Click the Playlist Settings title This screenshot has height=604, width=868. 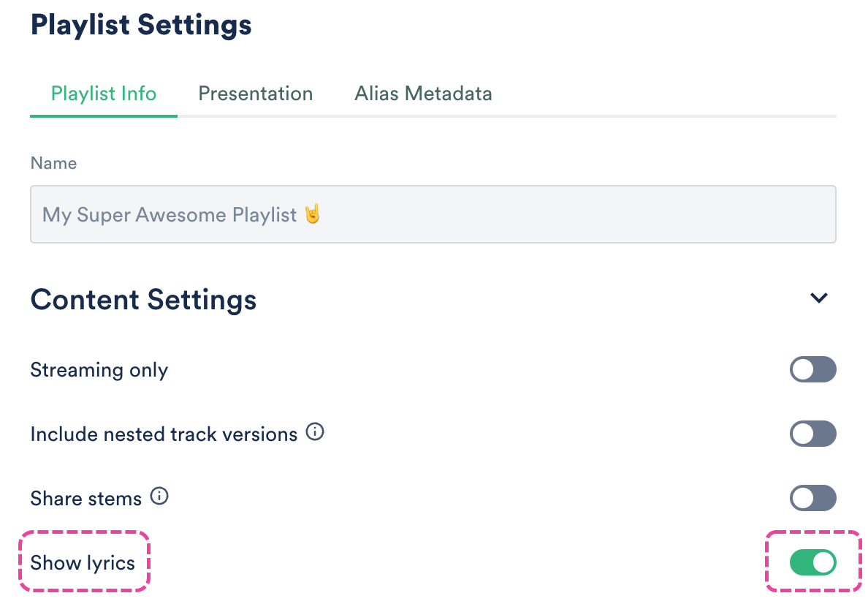coord(141,25)
